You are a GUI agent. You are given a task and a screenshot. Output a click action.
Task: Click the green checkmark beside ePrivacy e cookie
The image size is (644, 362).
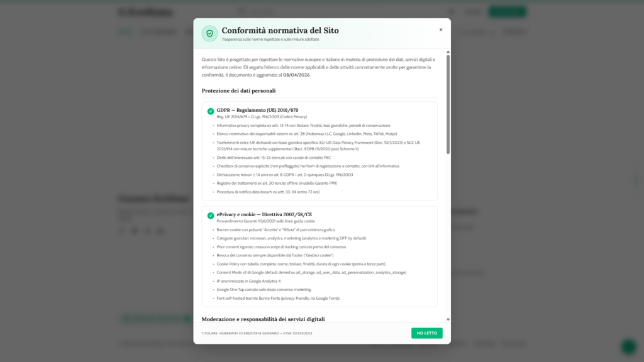point(211,216)
